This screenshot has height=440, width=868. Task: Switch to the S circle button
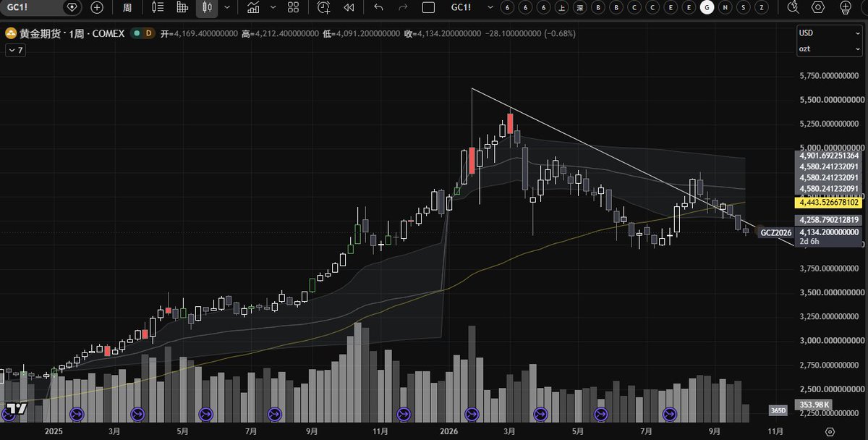click(743, 7)
